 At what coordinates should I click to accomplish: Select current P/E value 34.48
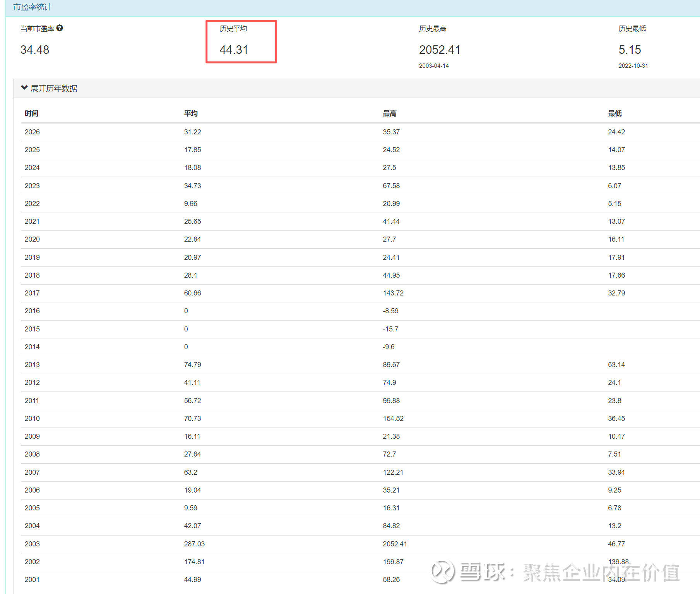(35, 50)
